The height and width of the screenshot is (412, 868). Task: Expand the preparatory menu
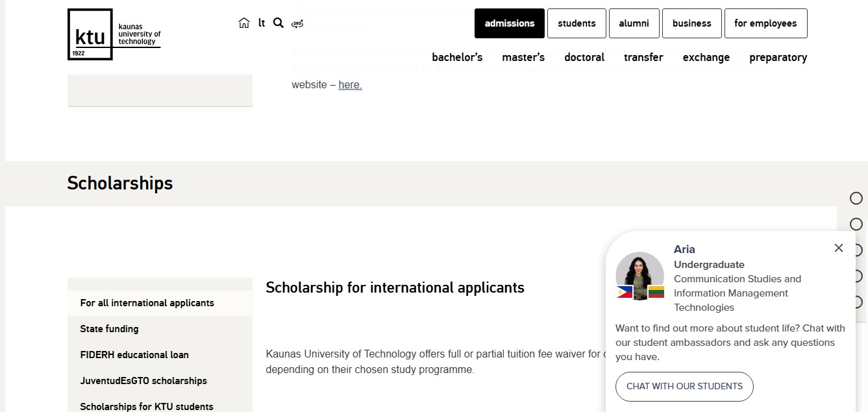(778, 57)
